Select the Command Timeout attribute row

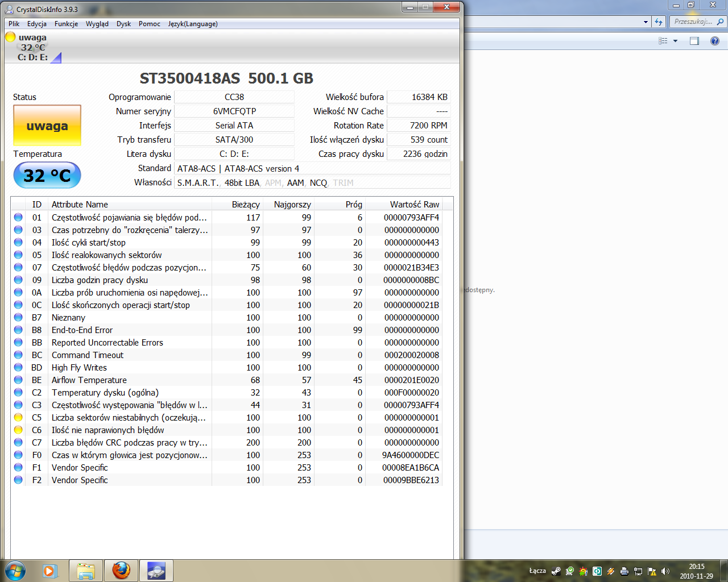tap(227, 355)
